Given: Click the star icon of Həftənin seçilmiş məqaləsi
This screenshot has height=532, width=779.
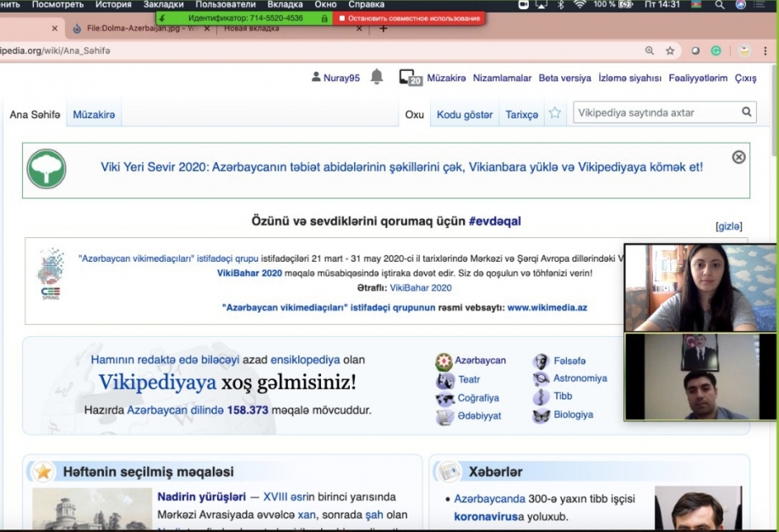Looking at the screenshot, I should click(x=43, y=471).
